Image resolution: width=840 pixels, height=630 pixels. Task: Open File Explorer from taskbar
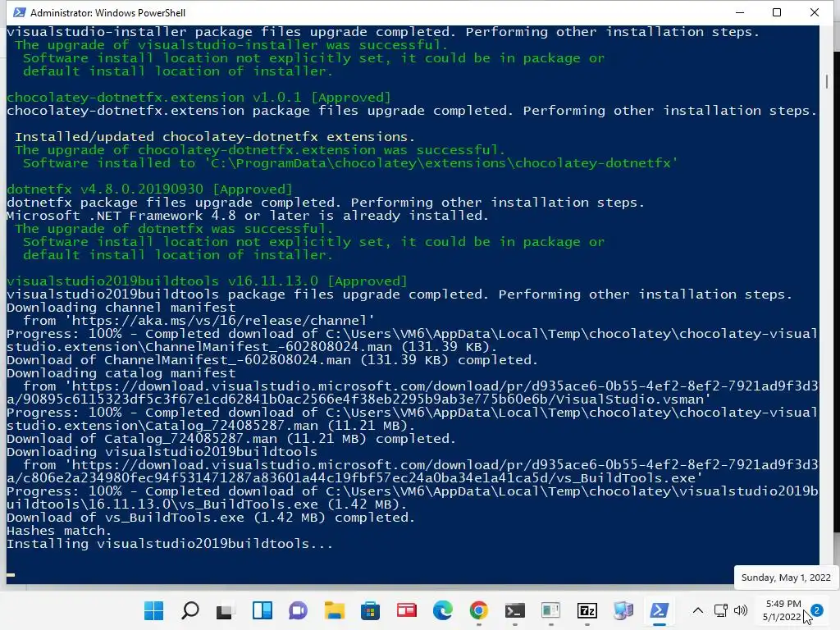tap(335, 610)
